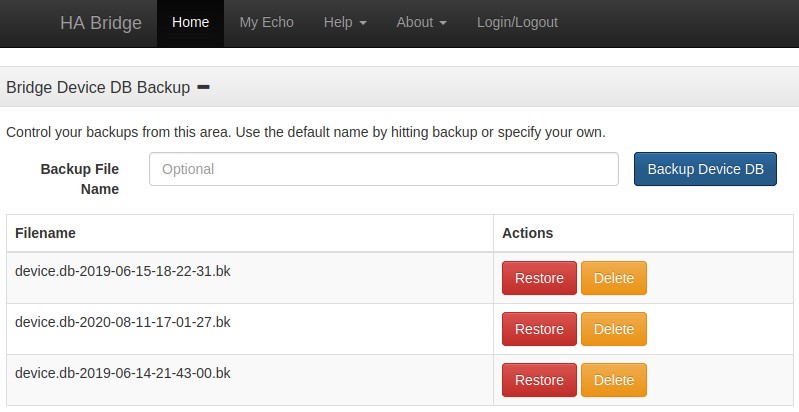Image resolution: width=799 pixels, height=412 pixels.
Task: Click the Actions column header
Action: 527,233
